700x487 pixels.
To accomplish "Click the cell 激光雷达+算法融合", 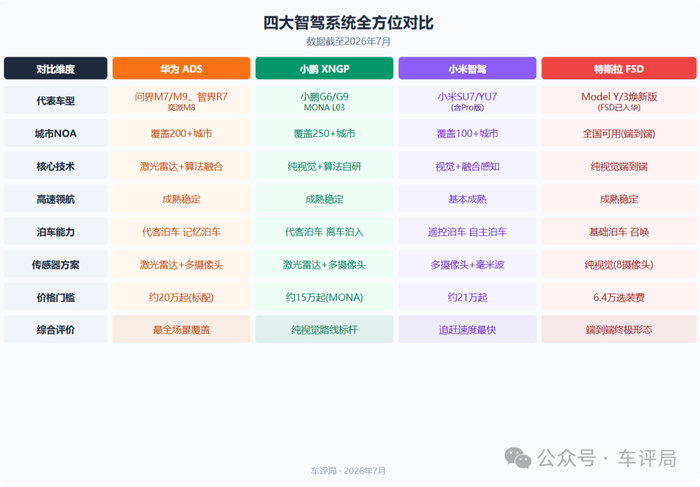I will point(181,166).
